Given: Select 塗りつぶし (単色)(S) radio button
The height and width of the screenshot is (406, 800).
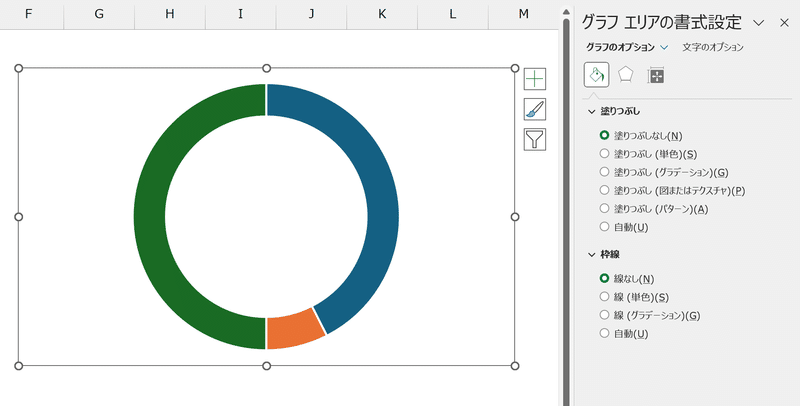Looking at the screenshot, I should point(605,153).
